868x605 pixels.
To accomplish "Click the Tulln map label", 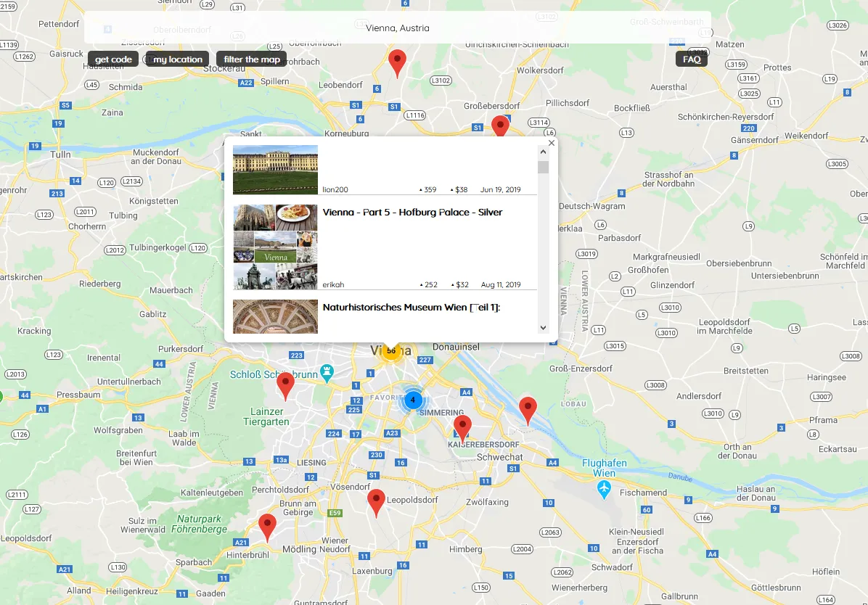I will [60, 155].
